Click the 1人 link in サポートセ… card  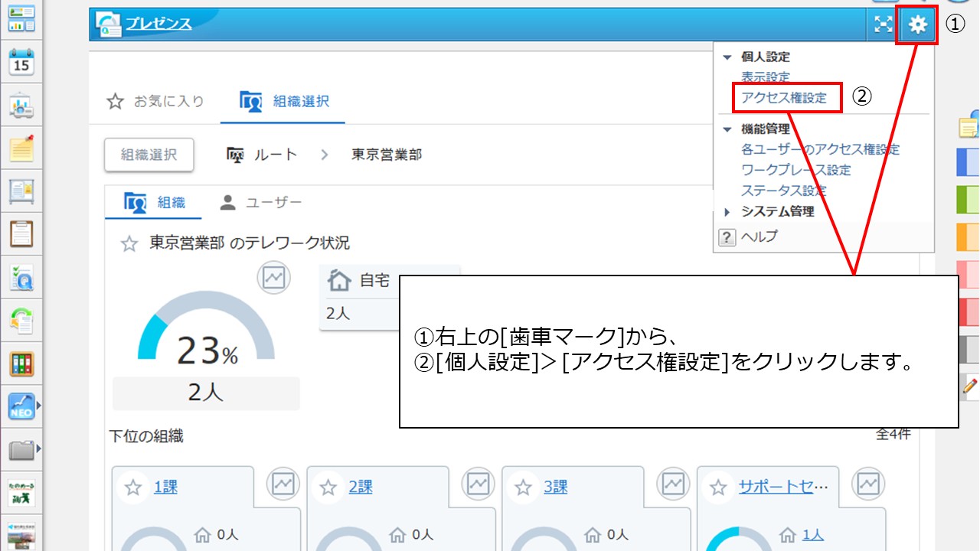(813, 536)
